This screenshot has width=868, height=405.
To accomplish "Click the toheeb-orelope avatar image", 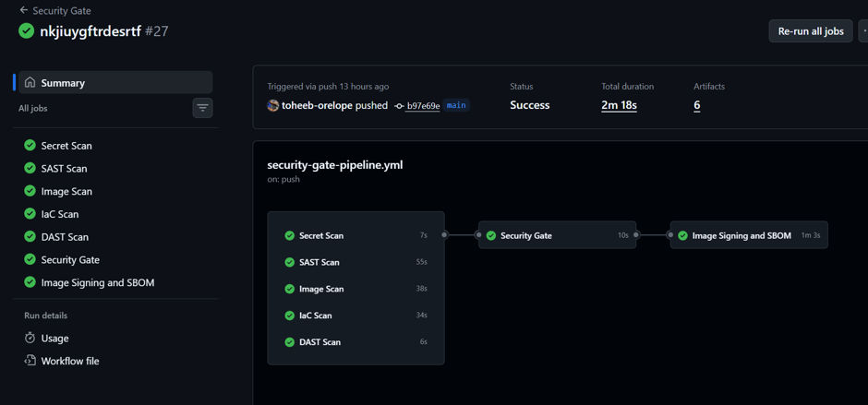I will click(272, 105).
